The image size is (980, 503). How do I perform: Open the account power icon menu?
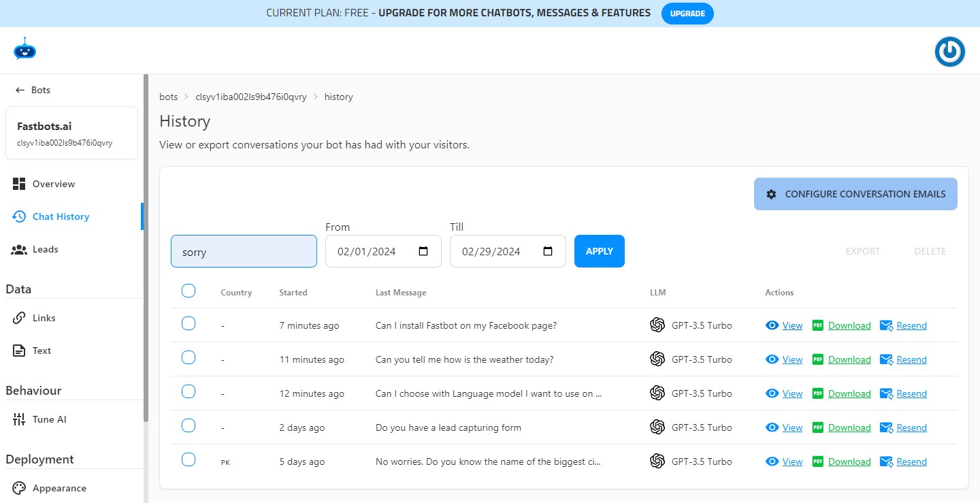tap(949, 52)
